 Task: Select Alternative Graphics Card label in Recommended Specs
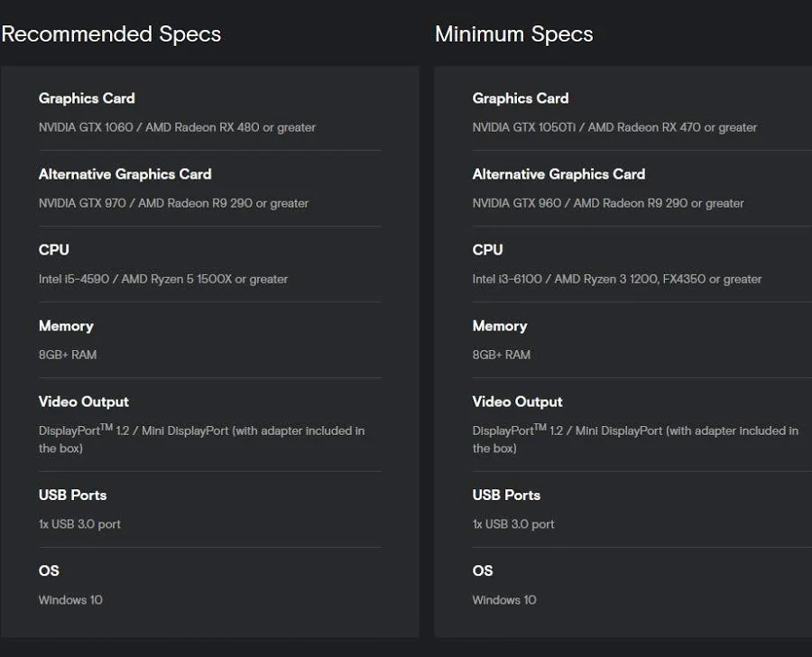(125, 174)
